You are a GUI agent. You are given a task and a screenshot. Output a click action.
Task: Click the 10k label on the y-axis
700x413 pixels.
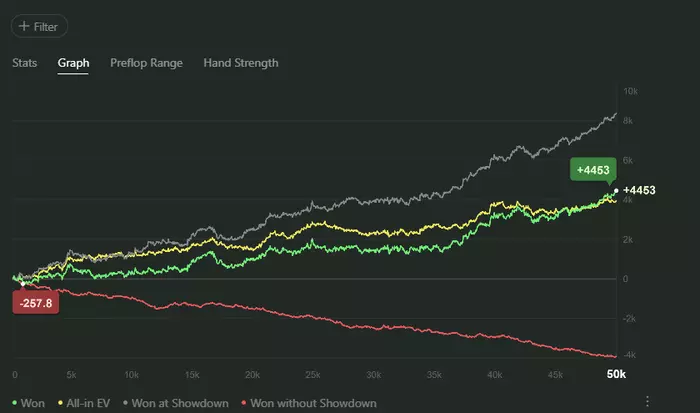pos(631,91)
